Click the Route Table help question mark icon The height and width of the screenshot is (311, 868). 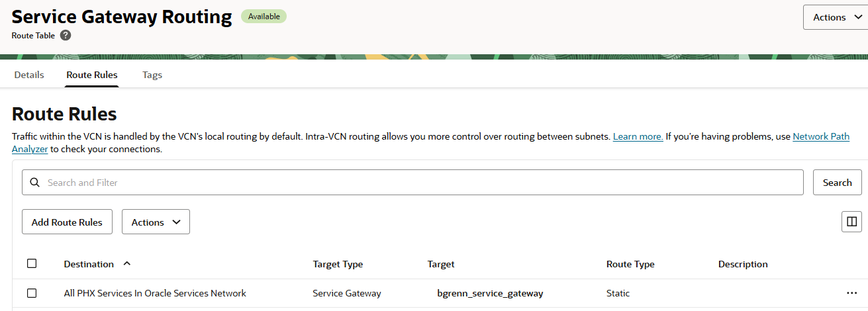coord(66,36)
